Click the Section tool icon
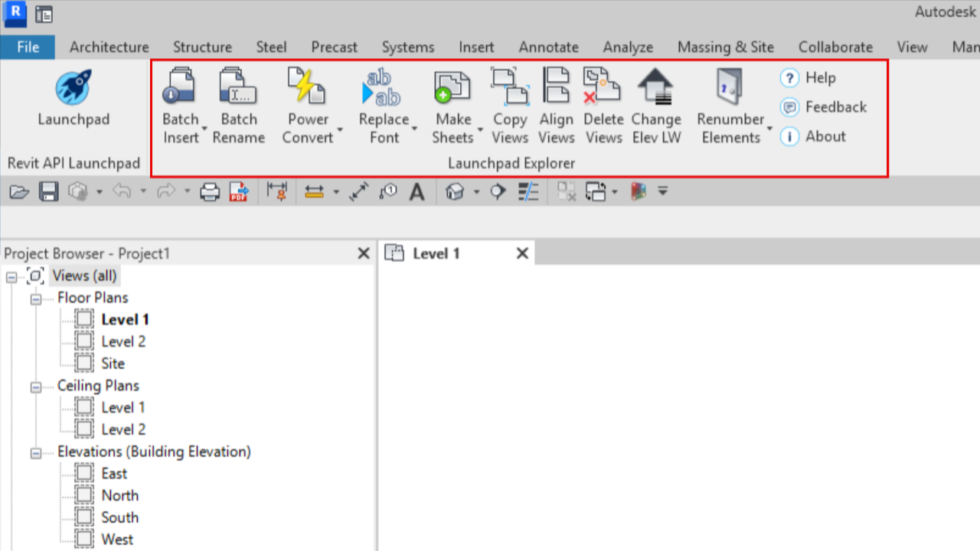The width and height of the screenshot is (980, 551). point(498,191)
